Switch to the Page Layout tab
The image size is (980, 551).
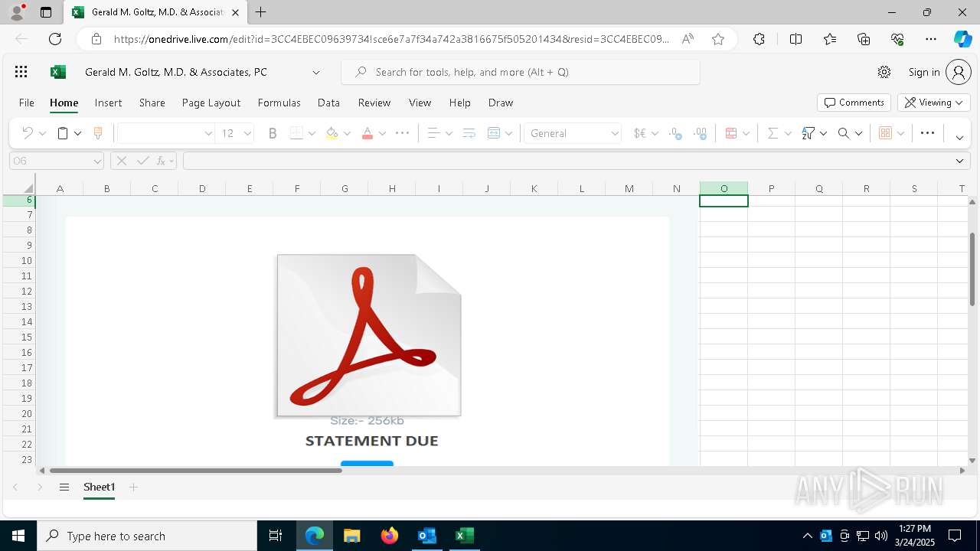pos(211,103)
